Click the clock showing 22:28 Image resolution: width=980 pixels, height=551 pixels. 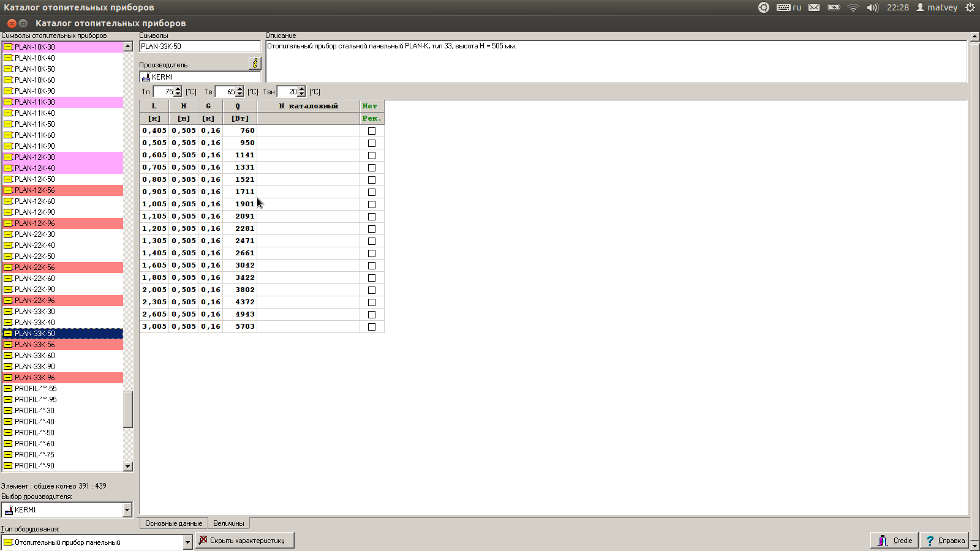[898, 7]
